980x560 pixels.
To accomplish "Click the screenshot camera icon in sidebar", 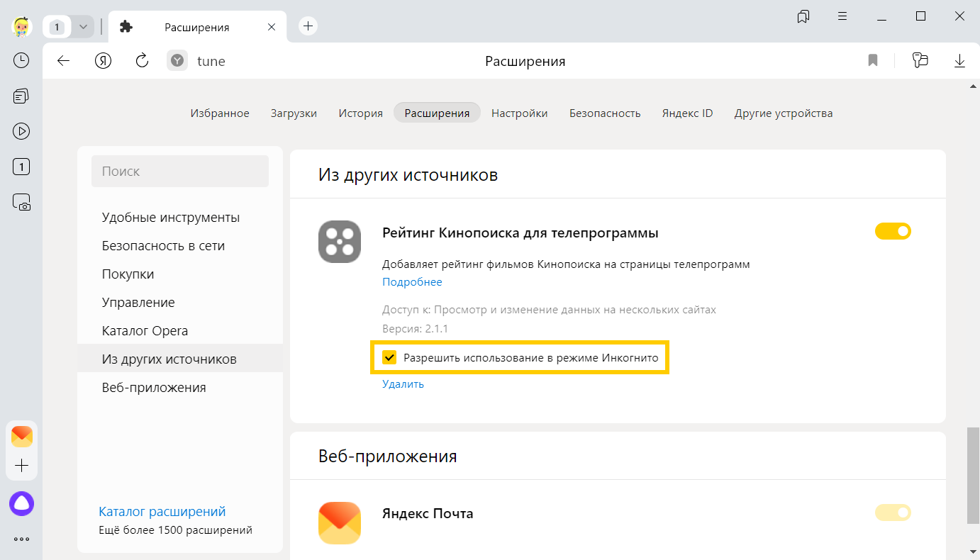I will pyautogui.click(x=21, y=203).
